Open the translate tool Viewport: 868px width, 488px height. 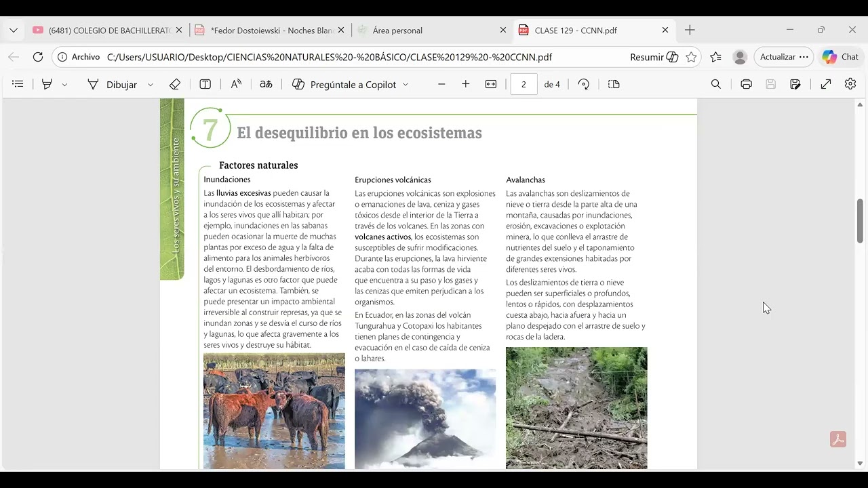pos(266,84)
